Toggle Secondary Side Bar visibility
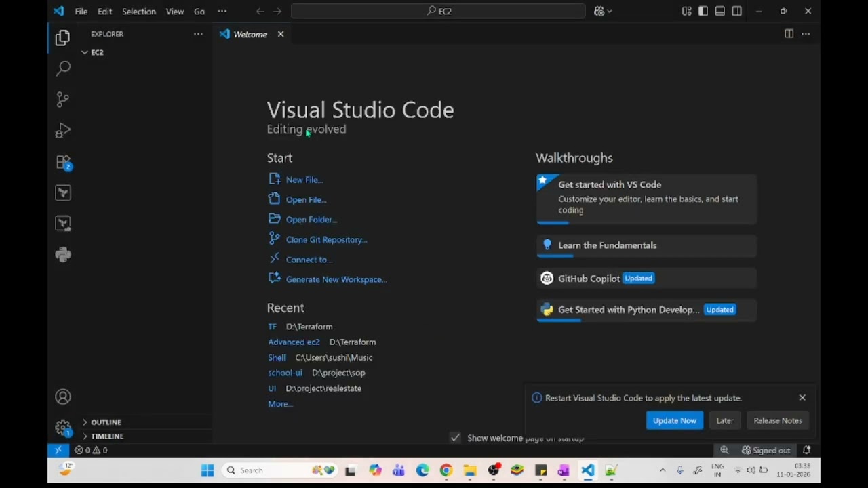The width and height of the screenshot is (868, 488). (x=737, y=11)
